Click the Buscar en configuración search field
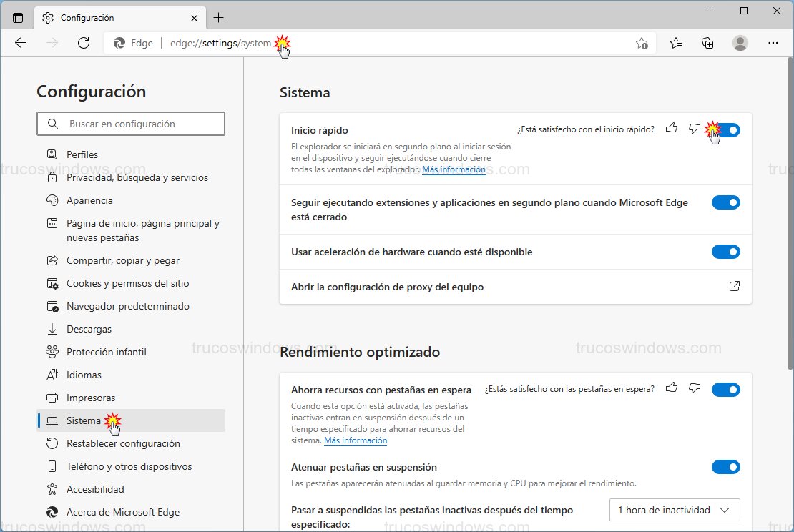Image resolution: width=794 pixels, height=532 pixels. click(131, 124)
